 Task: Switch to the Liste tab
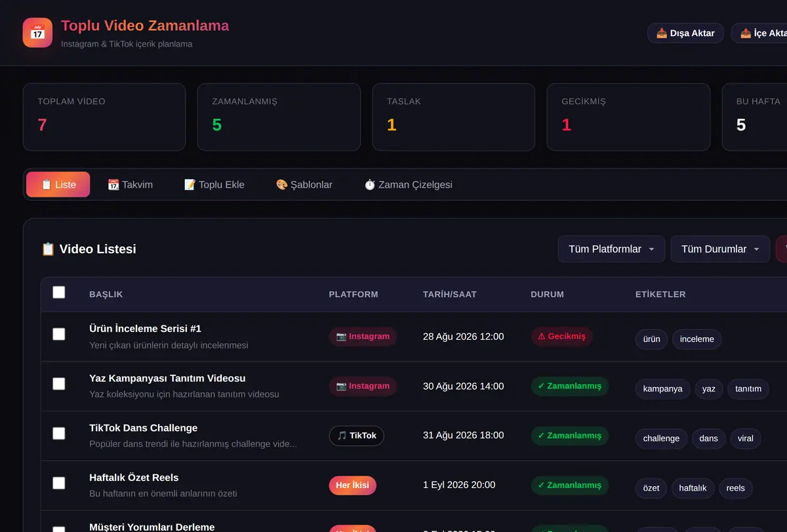coord(58,184)
